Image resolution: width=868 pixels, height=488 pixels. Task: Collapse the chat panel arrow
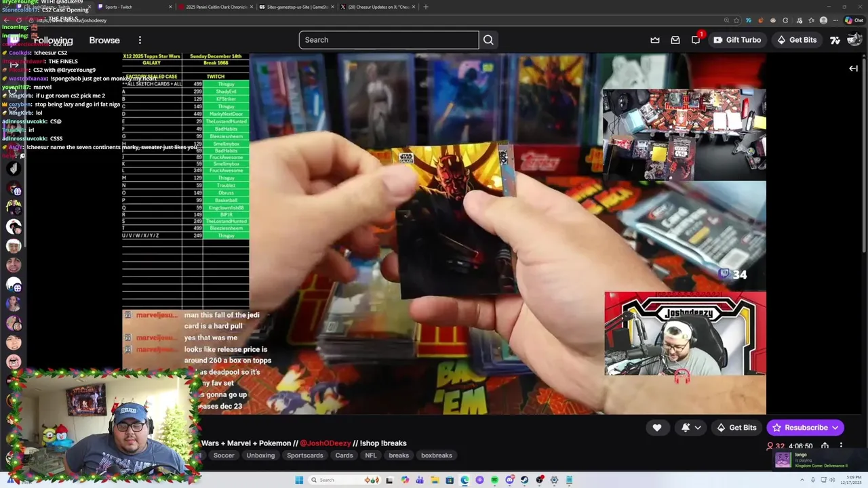(x=853, y=68)
